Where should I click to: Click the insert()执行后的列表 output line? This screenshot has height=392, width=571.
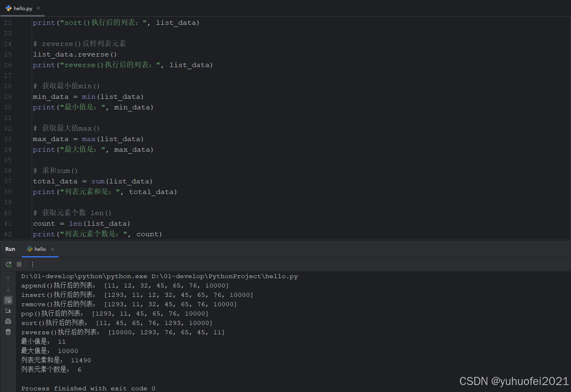click(137, 295)
